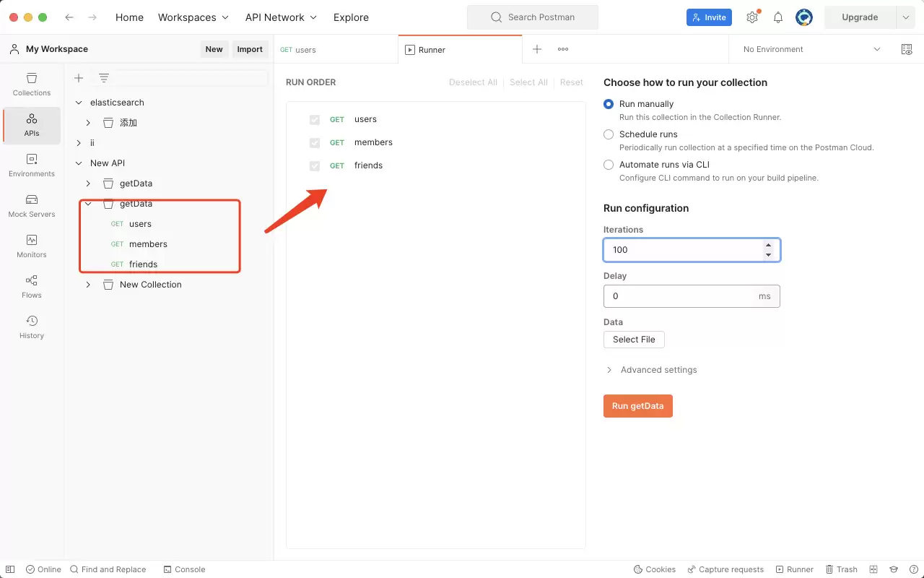Click the Run getData button

click(x=638, y=406)
